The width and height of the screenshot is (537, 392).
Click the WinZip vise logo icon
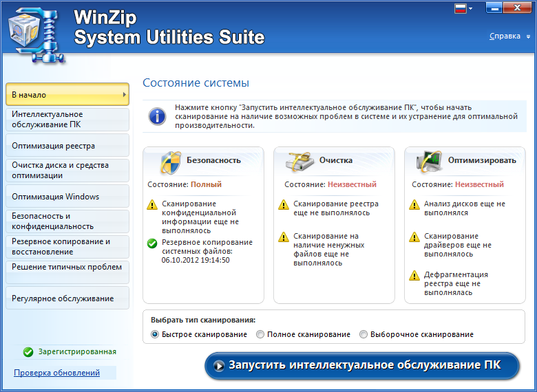click(x=36, y=35)
